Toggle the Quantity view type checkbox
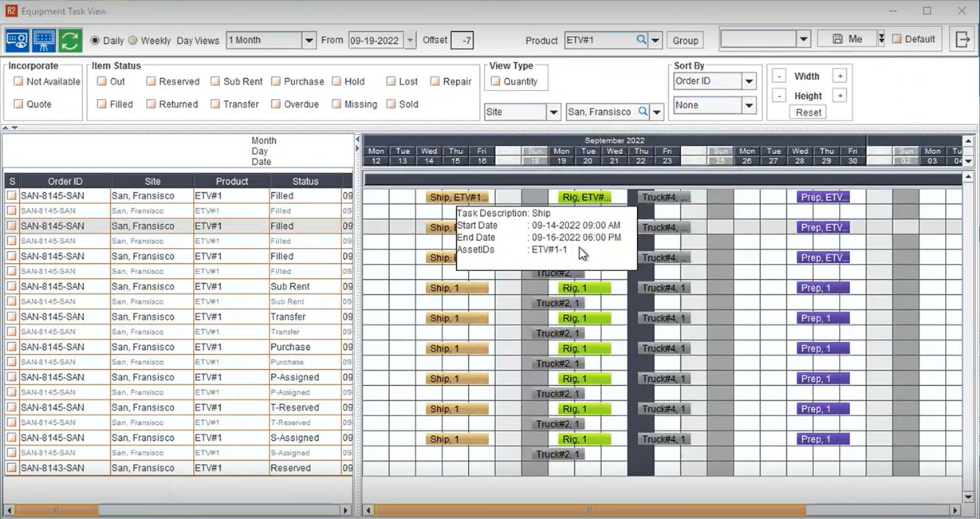Image resolution: width=980 pixels, height=519 pixels. [495, 81]
